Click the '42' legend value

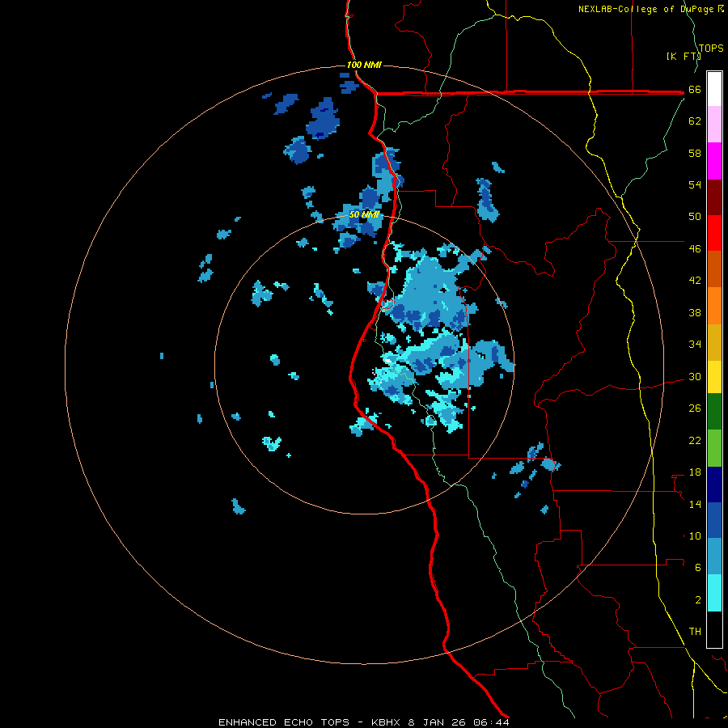point(695,281)
